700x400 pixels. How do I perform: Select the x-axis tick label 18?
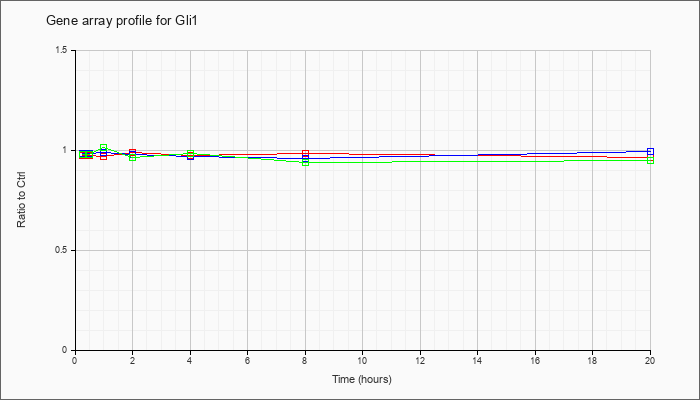(x=593, y=359)
